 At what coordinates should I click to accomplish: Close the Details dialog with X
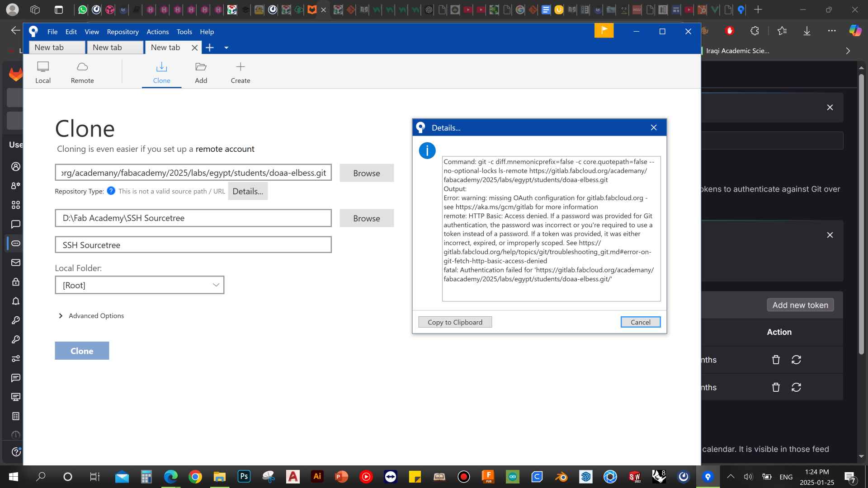(654, 127)
